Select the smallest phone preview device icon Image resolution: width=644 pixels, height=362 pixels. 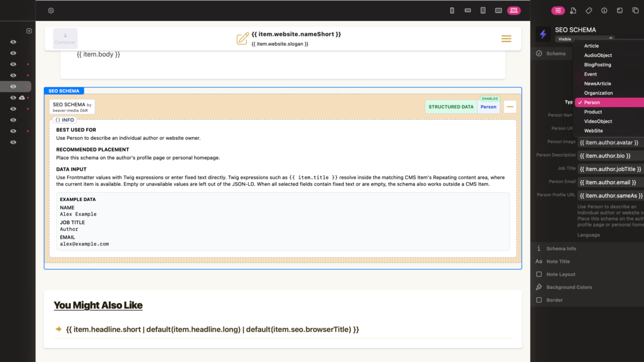click(452, 11)
